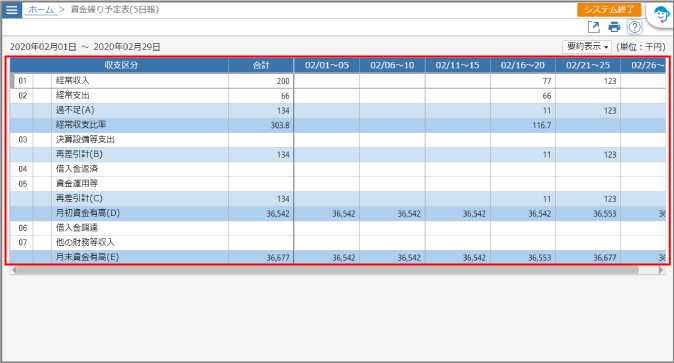Select the 月末資金有高(E) row label
Screen dimensions: 674x363
(87, 257)
